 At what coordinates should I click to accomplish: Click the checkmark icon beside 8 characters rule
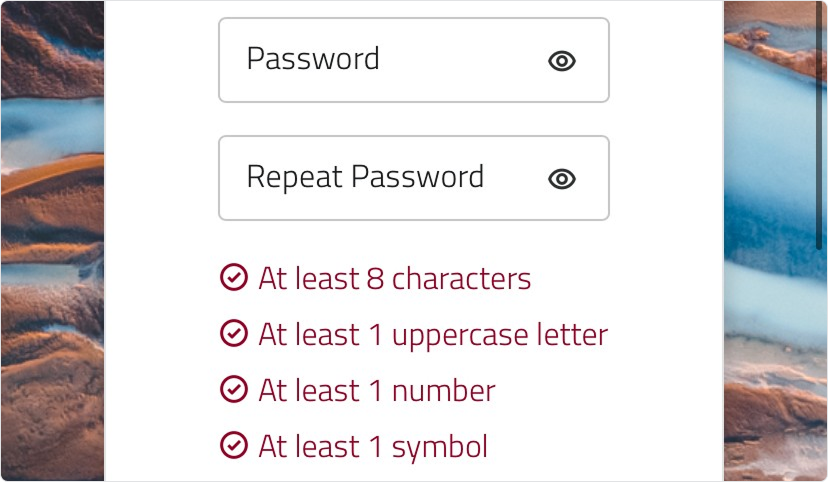click(233, 278)
